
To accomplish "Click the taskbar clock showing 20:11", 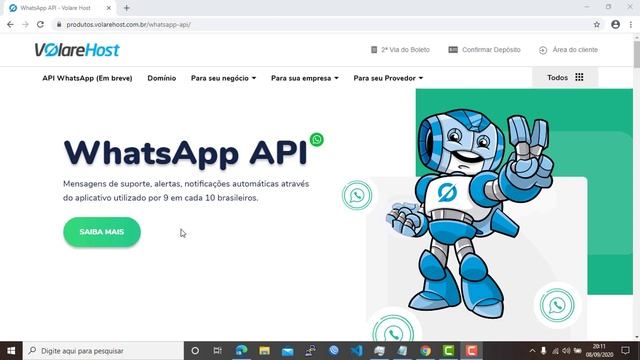I will (599, 351).
